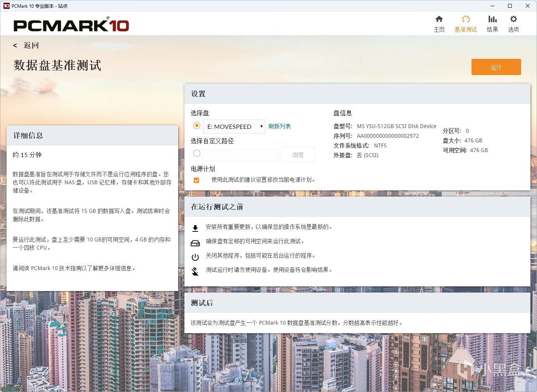Click the orange 运行 button
Image resolution: width=537 pixels, height=392 pixels.
coord(496,67)
